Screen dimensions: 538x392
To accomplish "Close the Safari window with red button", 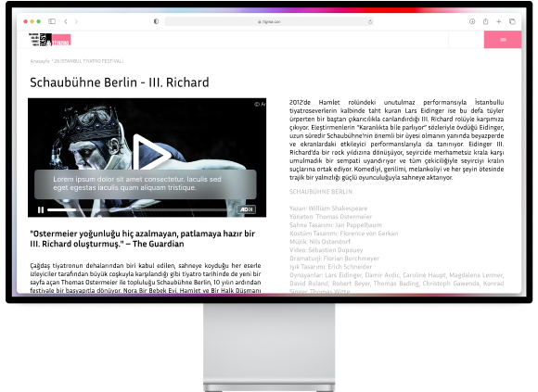I will [25, 21].
